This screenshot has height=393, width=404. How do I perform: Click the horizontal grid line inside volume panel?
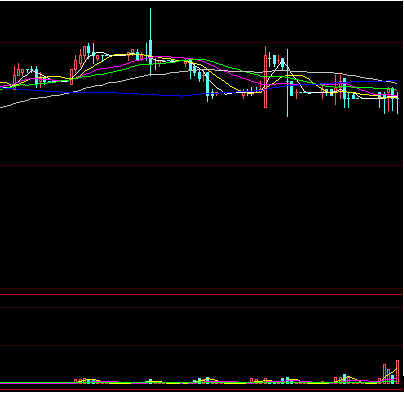202,346
